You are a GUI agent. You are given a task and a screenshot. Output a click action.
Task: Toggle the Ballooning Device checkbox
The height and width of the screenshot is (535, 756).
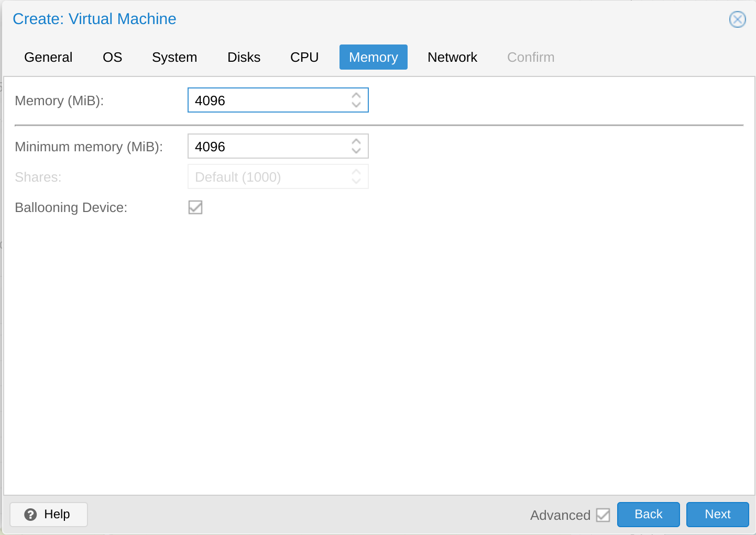pyautogui.click(x=195, y=207)
